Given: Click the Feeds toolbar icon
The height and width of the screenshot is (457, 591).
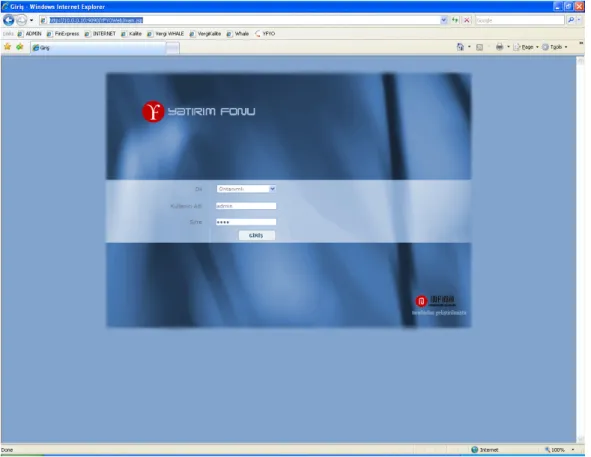Looking at the screenshot, I should tap(479, 47).
